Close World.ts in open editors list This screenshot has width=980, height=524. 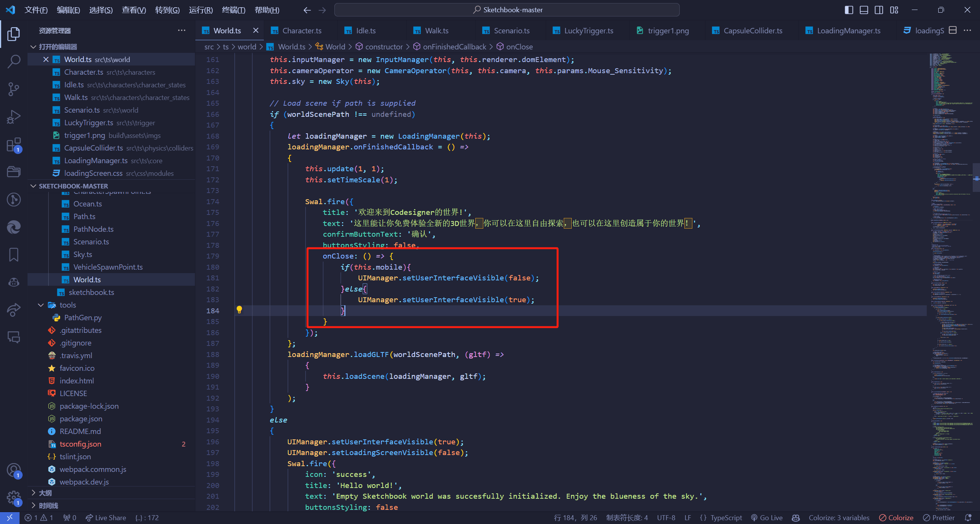point(46,59)
